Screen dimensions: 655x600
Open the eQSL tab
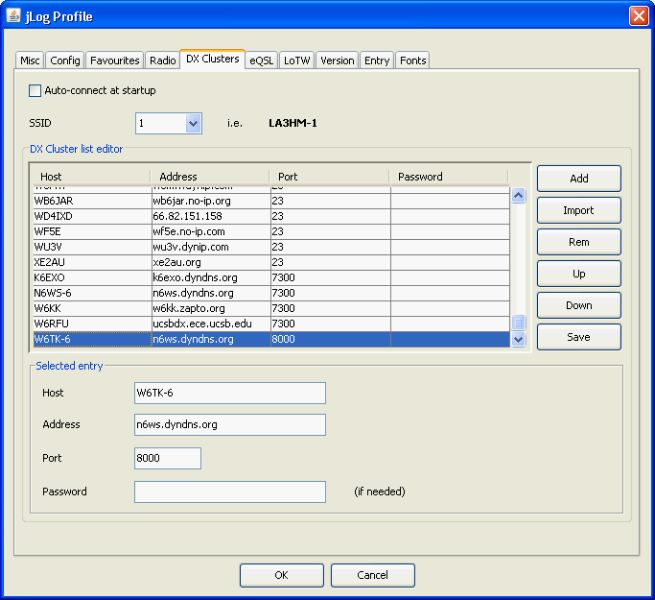pos(261,61)
